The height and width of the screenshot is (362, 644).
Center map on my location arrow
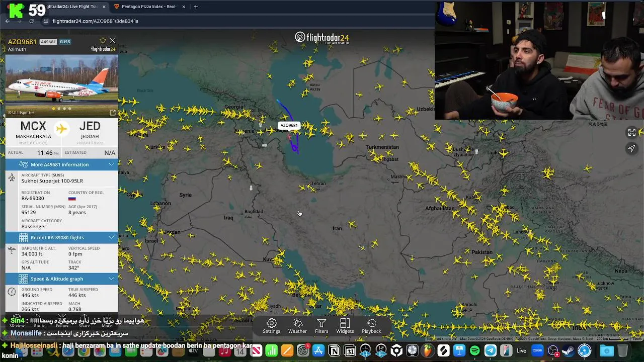click(x=631, y=148)
